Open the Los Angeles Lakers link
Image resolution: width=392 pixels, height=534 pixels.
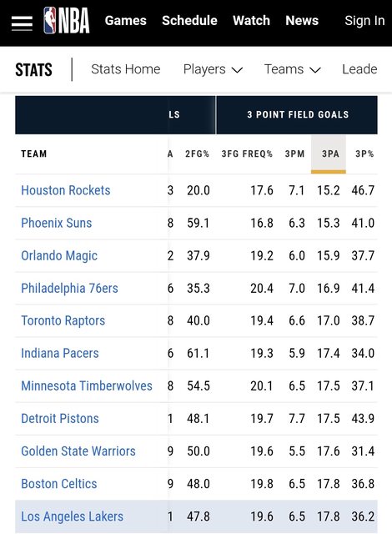[x=72, y=516]
